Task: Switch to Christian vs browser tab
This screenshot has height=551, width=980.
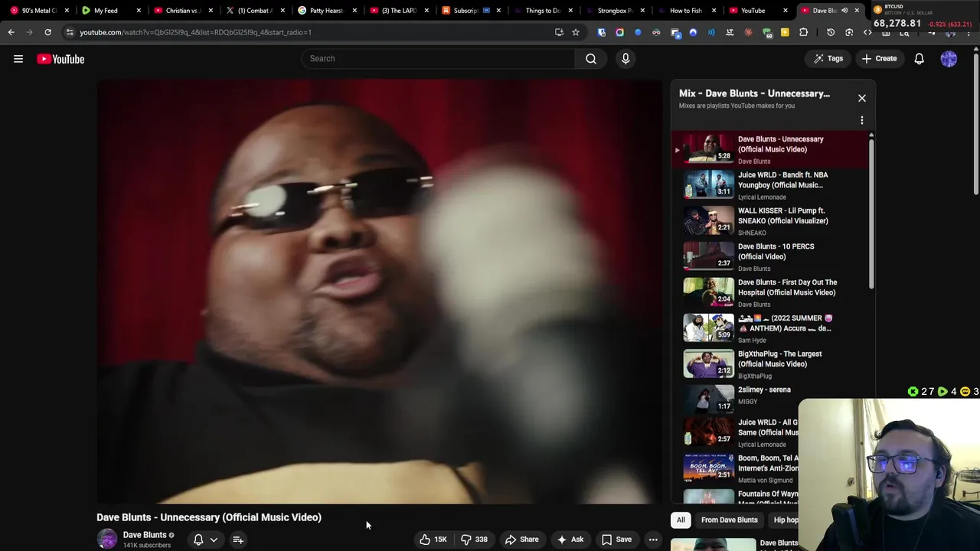Action: [x=182, y=11]
